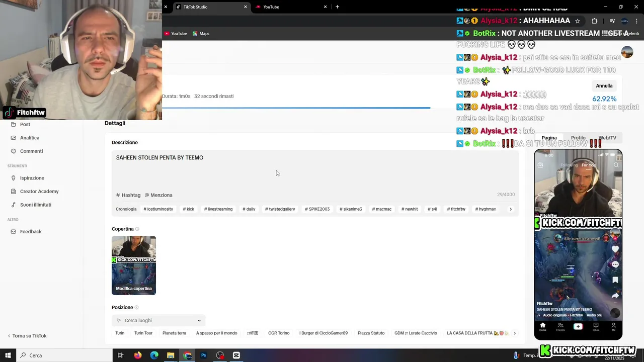Select the Turin Tour location suggestion
Viewport: 644px width, 362px height.
[143, 333]
